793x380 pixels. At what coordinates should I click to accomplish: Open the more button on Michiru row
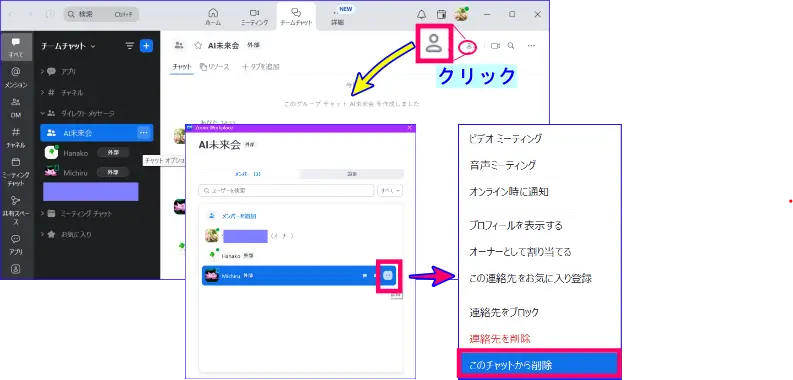pos(388,276)
